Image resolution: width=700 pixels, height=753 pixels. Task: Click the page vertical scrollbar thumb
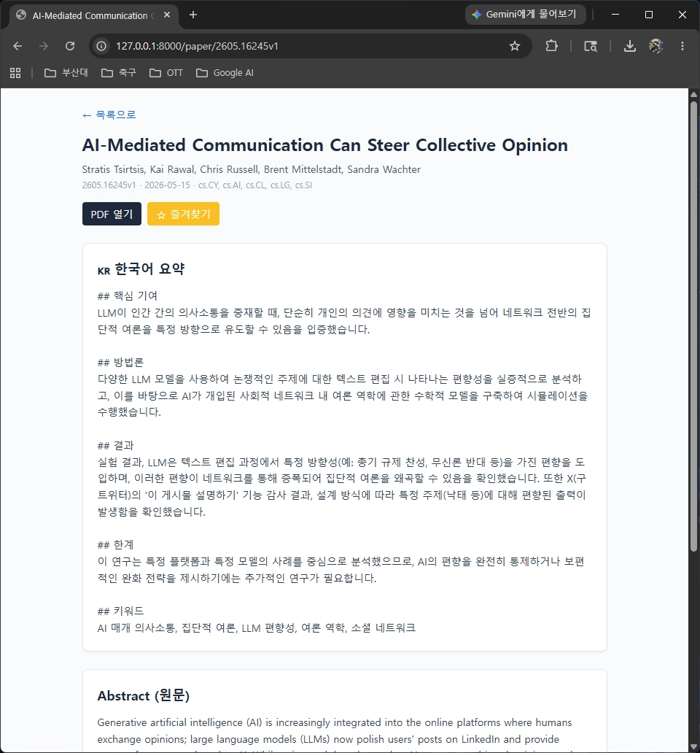[693, 325]
